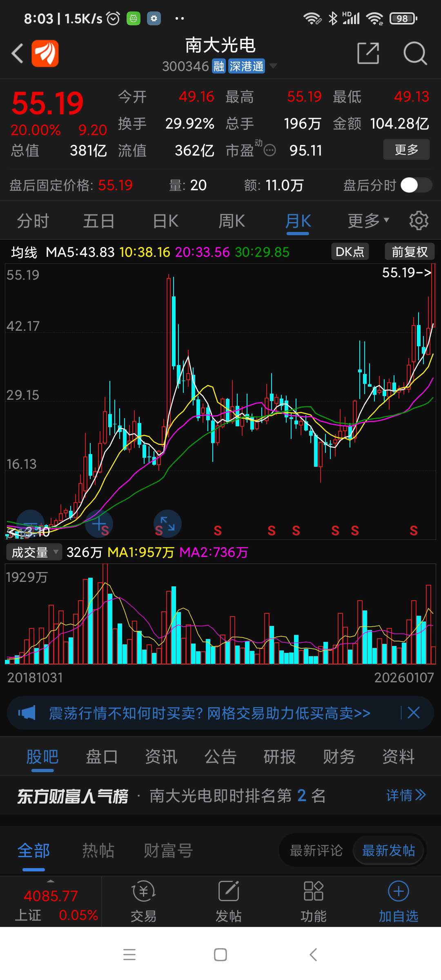The height and width of the screenshot is (980, 441).
Task: Toggle the 盘后分时 switch
Action: coord(416,185)
